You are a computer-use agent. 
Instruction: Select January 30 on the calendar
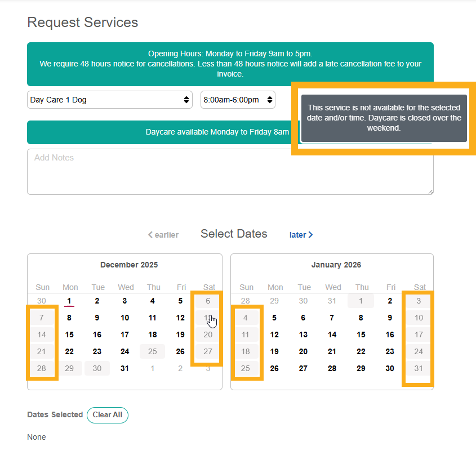[x=390, y=368]
